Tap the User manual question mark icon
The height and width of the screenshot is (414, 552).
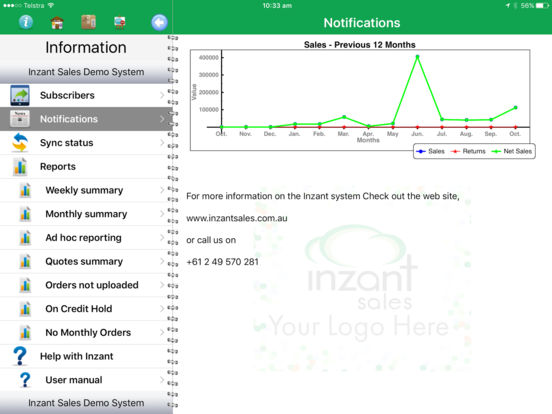click(25, 380)
